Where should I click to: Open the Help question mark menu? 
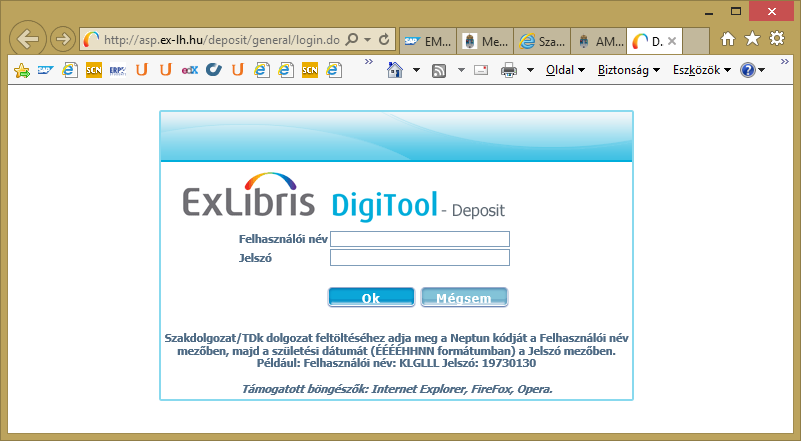pyautogui.click(x=752, y=70)
